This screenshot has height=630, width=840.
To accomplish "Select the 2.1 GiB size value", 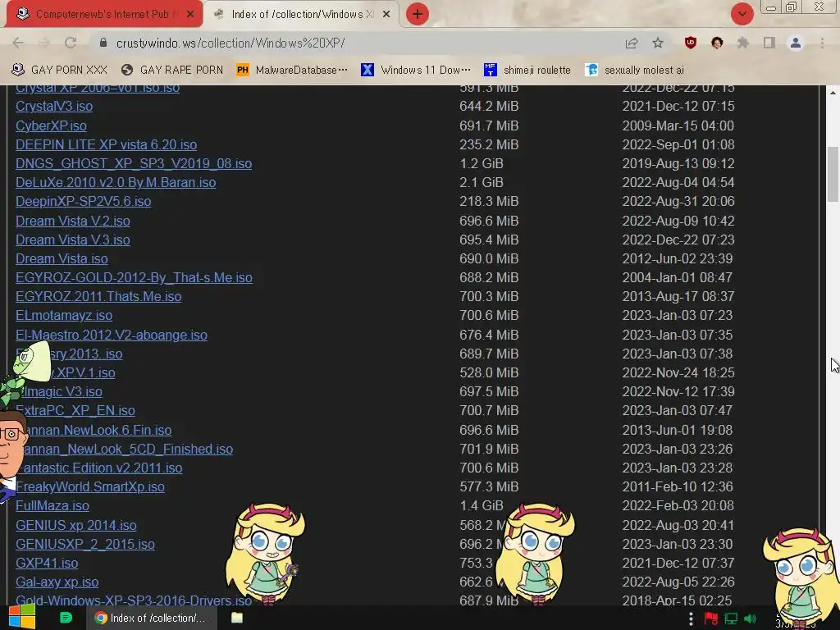I will (x=482, y=182).
